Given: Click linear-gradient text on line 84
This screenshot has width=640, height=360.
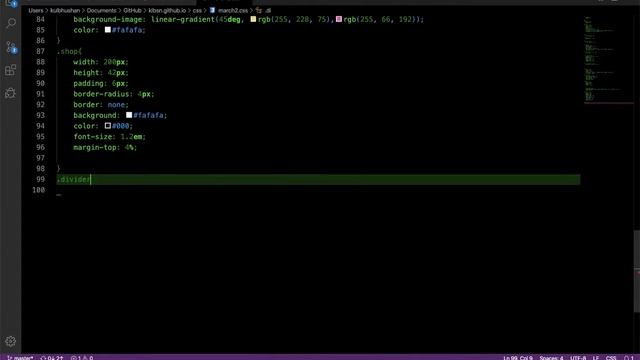Looking at the screenshot, I should point(183,19).
